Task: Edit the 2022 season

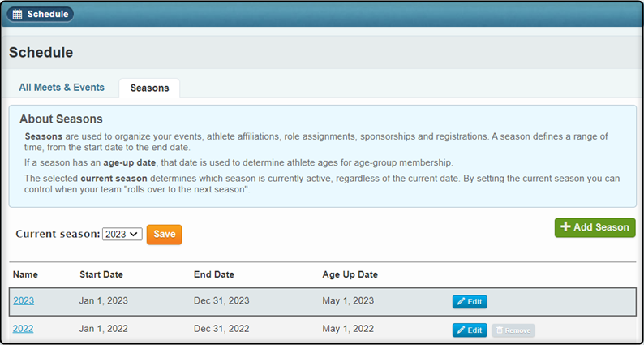Action: click(470, 330)
